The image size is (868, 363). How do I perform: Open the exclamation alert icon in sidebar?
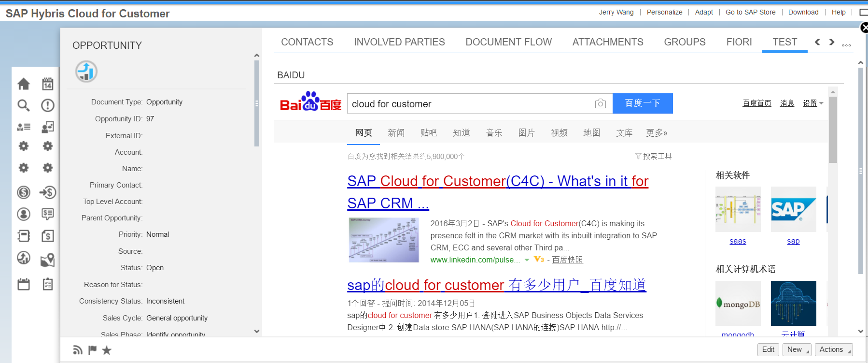click(x=47, y=105)
